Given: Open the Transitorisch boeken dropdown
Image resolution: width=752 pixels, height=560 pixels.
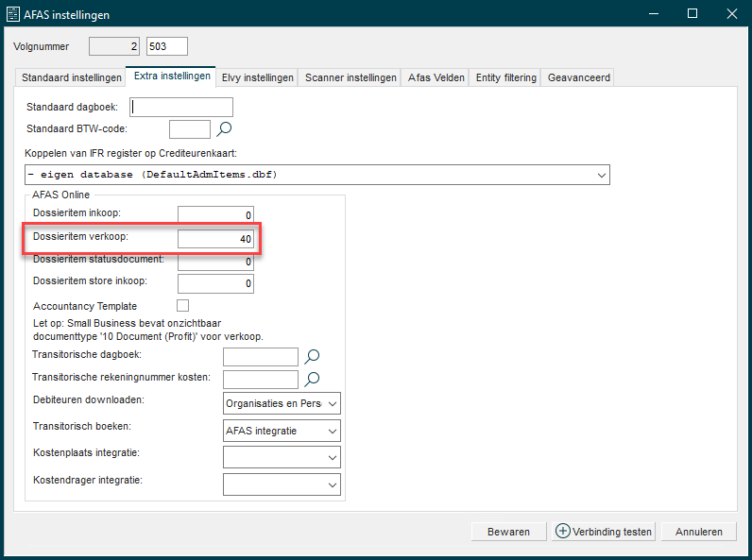Looking at the screenshot, I should click(x=332, y=432).
